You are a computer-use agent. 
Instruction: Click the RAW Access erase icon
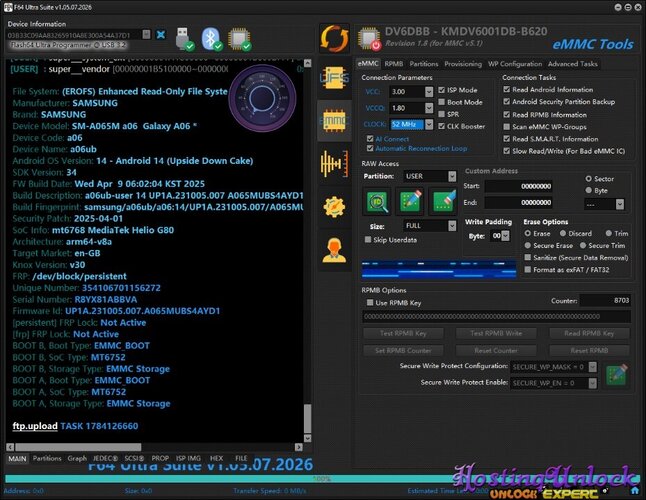coord(443,201)
